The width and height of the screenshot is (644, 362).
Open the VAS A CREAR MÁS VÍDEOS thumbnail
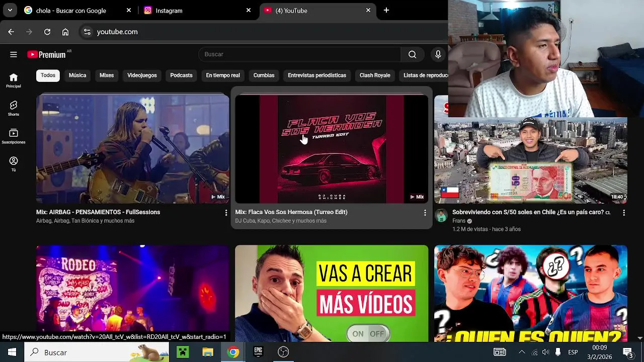[332, 293]
